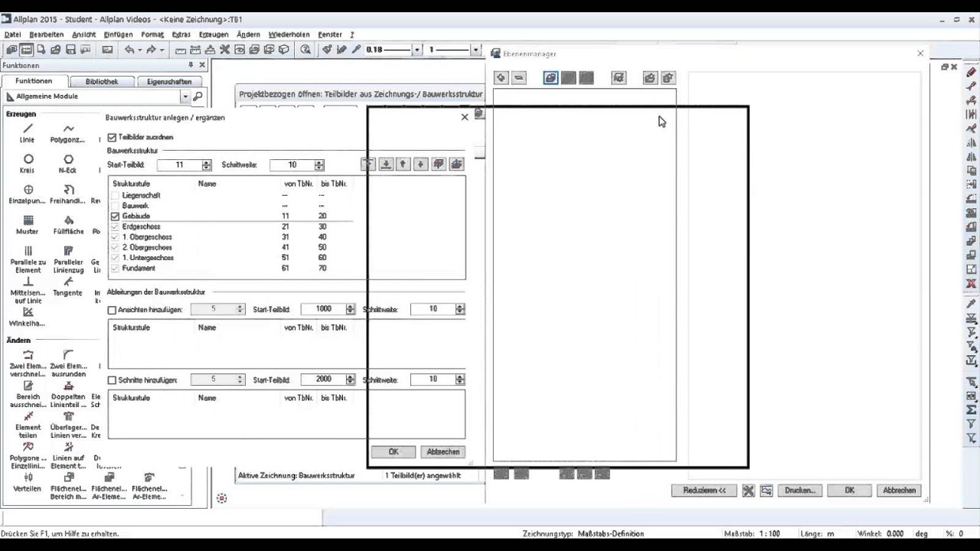Click Reduzieren << in Ebenenmanager
The image size is (980, 551).
click(x=704, y=491)
